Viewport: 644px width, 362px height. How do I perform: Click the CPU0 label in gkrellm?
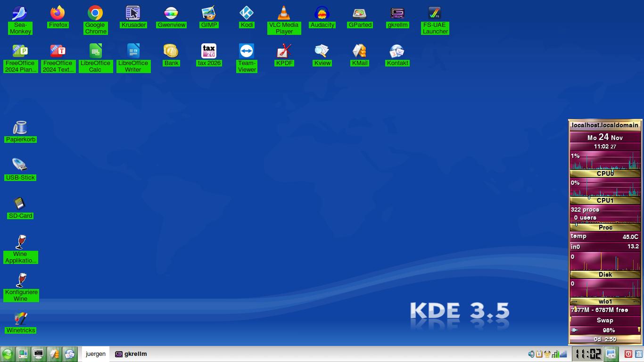coord(605,173)
